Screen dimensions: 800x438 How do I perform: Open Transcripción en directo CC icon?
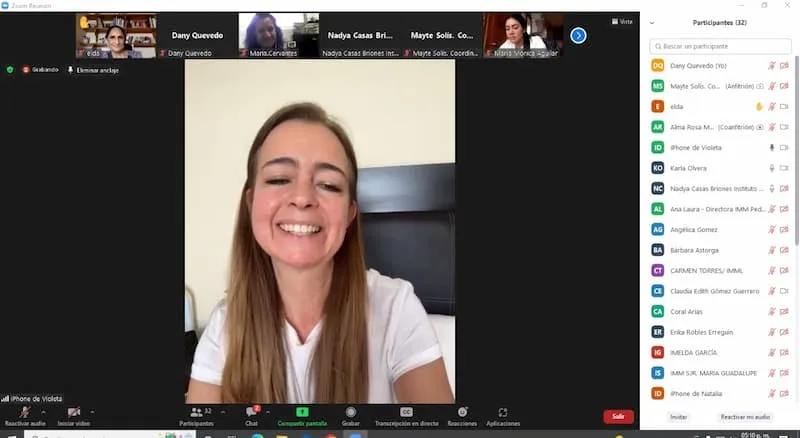[406, 412]
